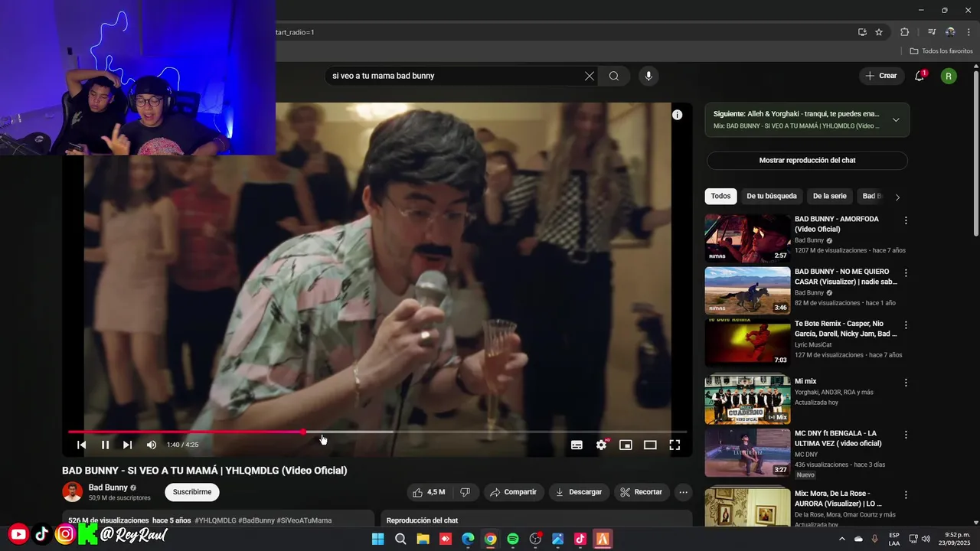Viewport: 980px width, 551px height.
Task: Toggle theater mode
Action: click(x=650, y=445)
